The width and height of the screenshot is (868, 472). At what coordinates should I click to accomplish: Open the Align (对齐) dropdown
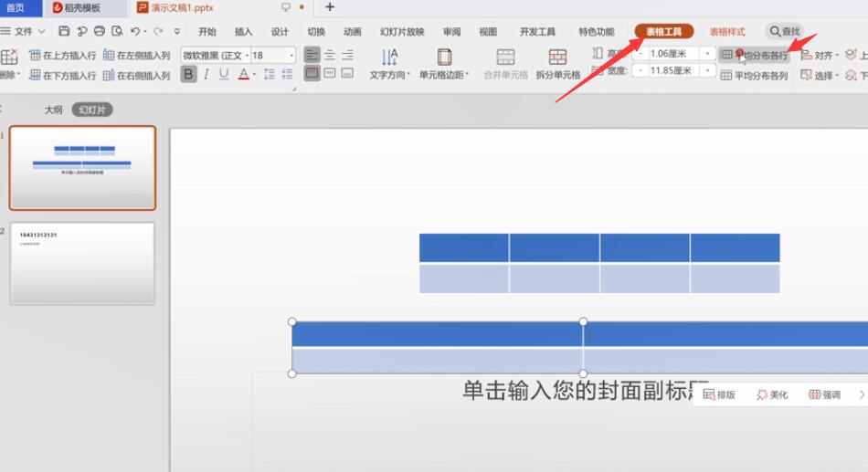tap(820, 56)
